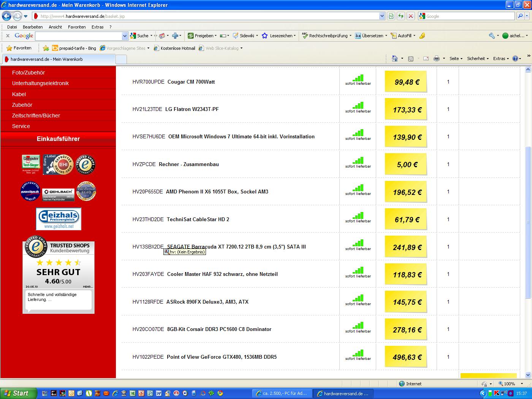Stop page loading with the red X

pos(411,16)
